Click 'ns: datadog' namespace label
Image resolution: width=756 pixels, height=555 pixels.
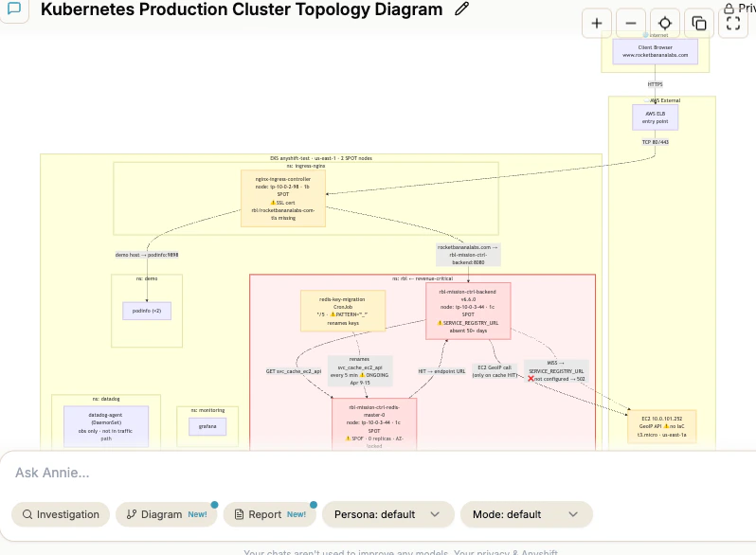pos(106,399)
